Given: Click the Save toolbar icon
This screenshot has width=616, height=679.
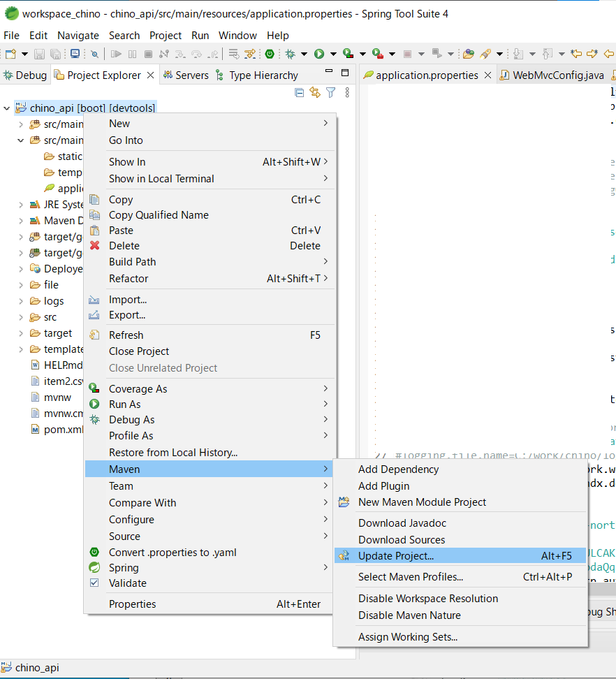Looking at the screenshot, I should click(40, 54).
